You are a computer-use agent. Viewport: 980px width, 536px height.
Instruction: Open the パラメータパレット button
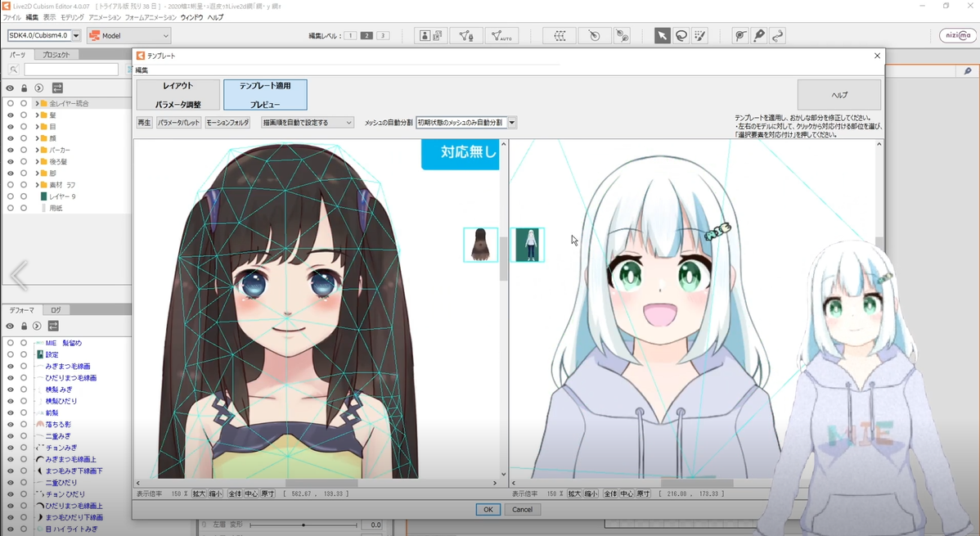(x=179, y=123)
